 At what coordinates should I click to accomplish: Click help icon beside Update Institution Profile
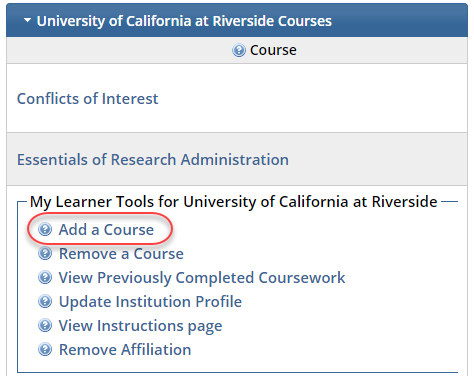[45, 301]
